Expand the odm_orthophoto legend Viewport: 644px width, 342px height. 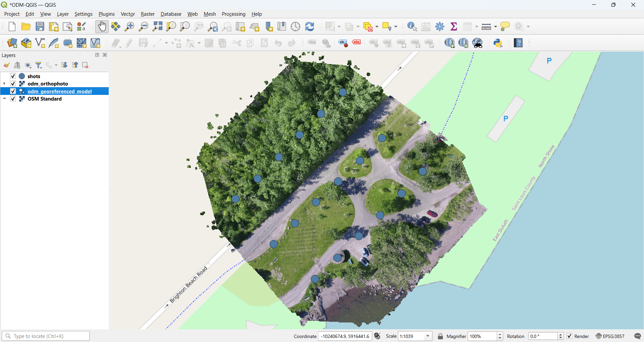(4, 83)
